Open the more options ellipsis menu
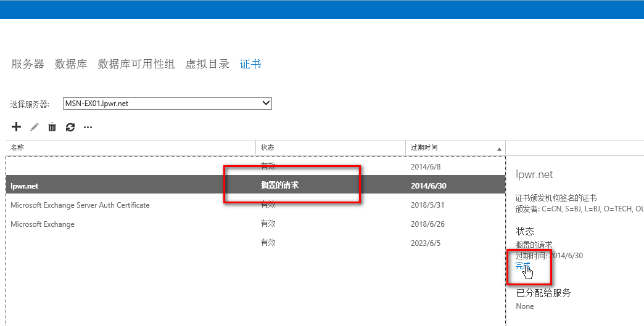 point(88,127)
